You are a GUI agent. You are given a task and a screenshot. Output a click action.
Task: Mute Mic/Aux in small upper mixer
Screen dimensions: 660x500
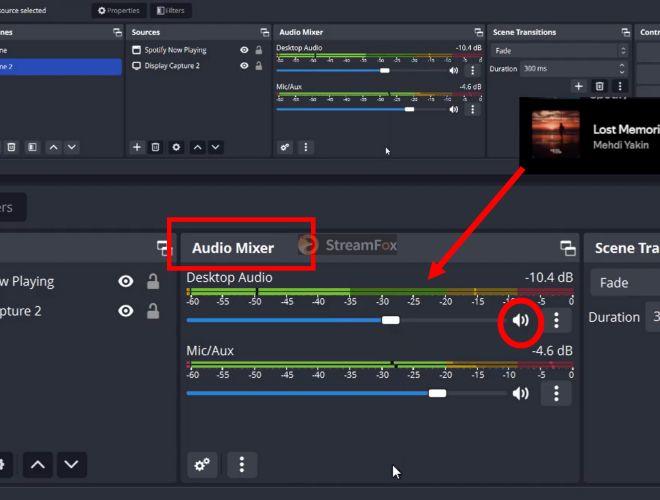click(x=453, y=109)
